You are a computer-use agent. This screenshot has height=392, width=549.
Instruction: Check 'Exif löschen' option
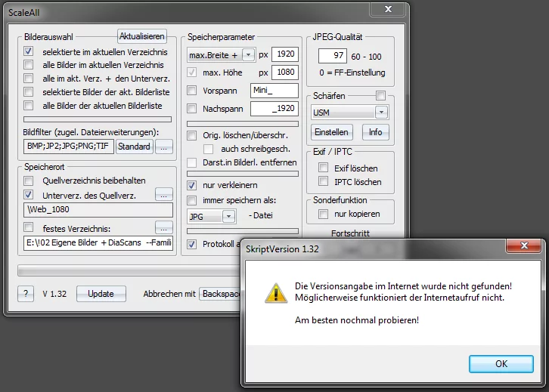coord(324,168)
